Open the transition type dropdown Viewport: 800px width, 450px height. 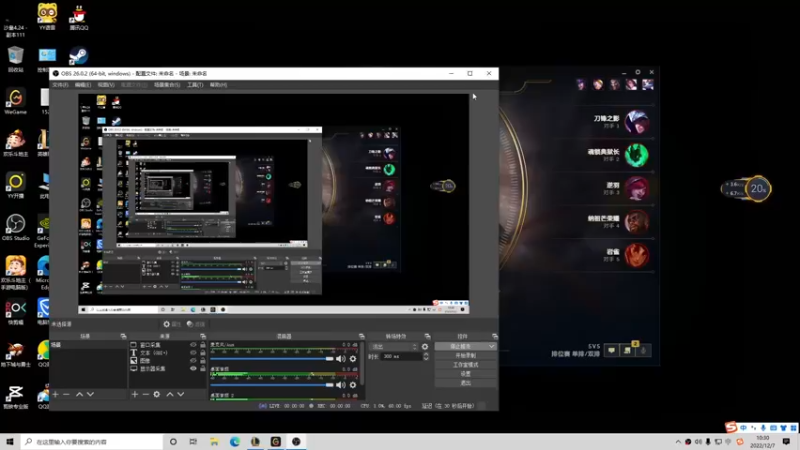[x=393, y=346]
